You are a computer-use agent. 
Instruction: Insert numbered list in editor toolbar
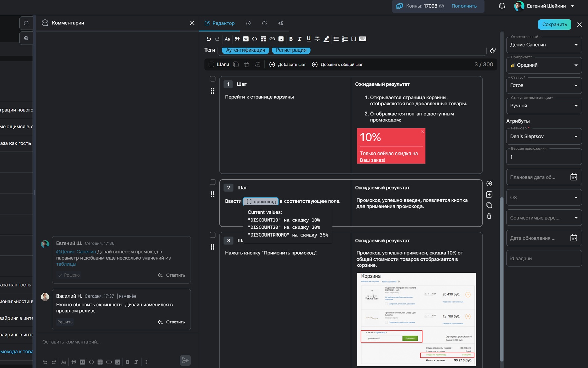(x=345, y=39)
